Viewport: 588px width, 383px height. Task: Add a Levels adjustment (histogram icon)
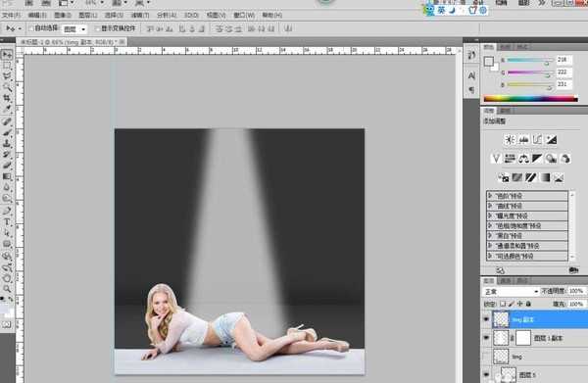523,140
